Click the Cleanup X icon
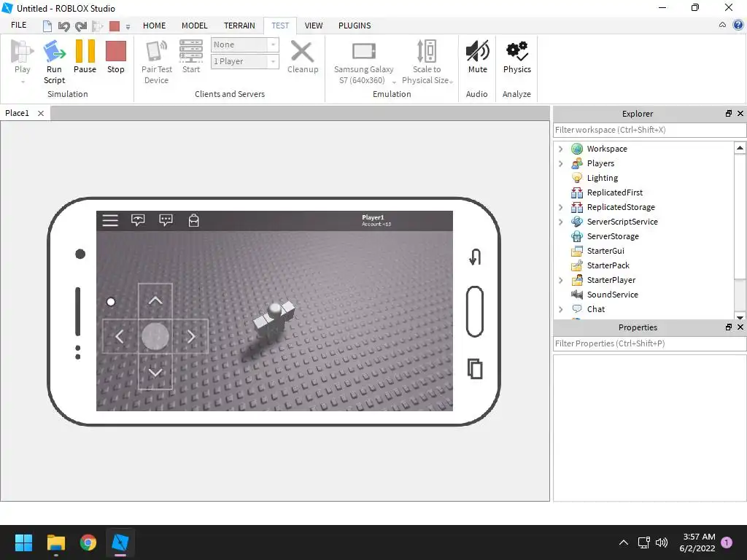Screen dimensions: 747x560 [302, 52]
